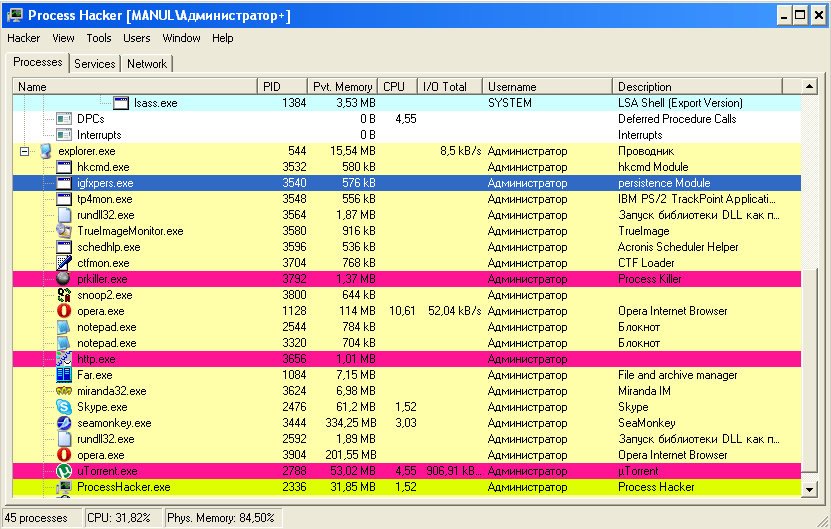Sort by the PID column header
Image resolution: width=831 pixels, height=529 pixels.
pyautogui.click(x=282, y=86)
